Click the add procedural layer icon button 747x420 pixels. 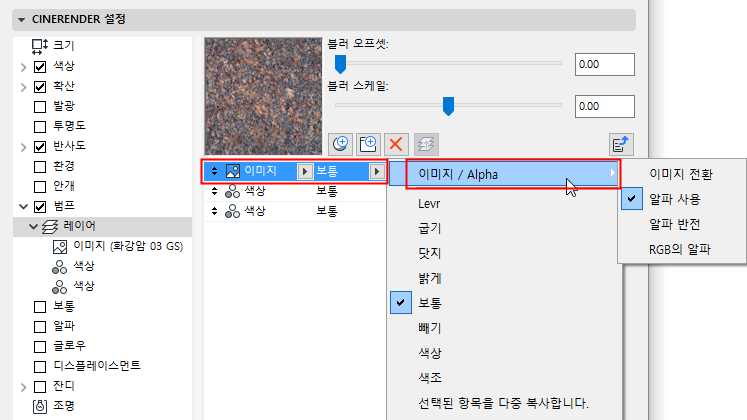(x=340, y=144)
